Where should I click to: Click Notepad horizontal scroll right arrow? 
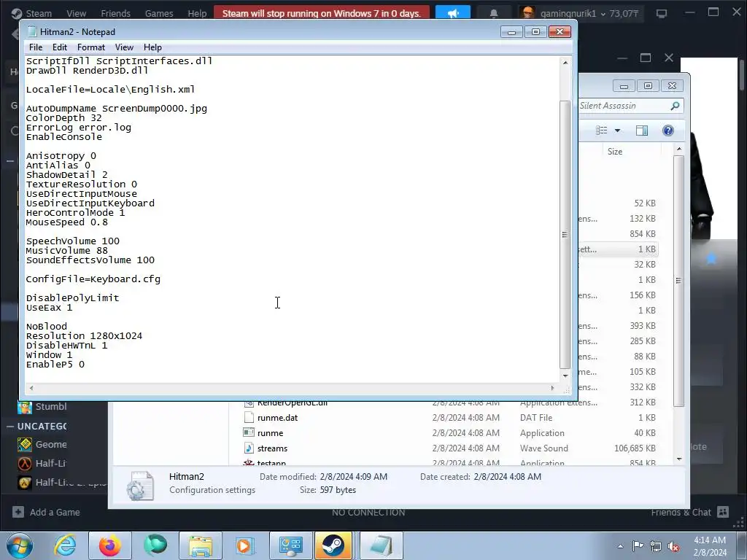(x=553, y=388)
